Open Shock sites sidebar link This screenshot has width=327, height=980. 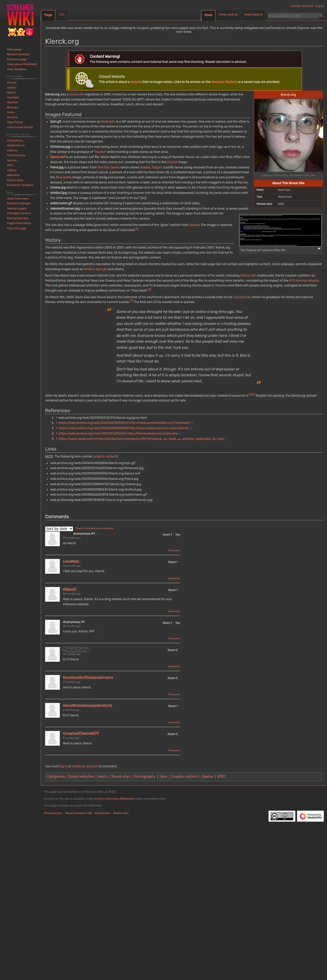tap(15, 180)
